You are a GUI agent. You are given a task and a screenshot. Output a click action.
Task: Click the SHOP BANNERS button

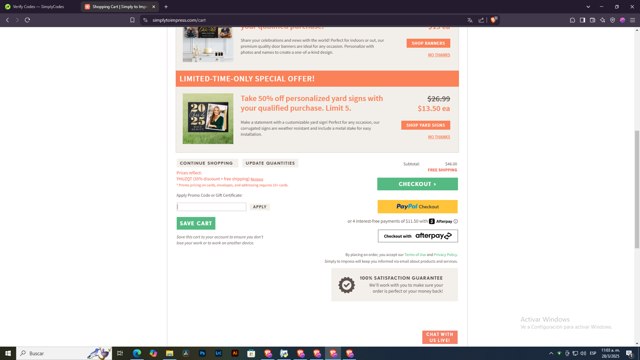pyautogui.click(x=428, y=43)
